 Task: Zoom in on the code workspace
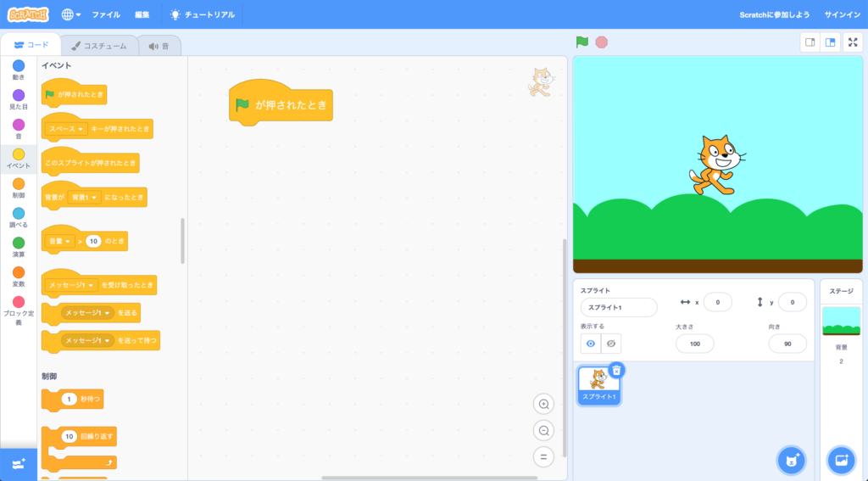click(543, 404)
